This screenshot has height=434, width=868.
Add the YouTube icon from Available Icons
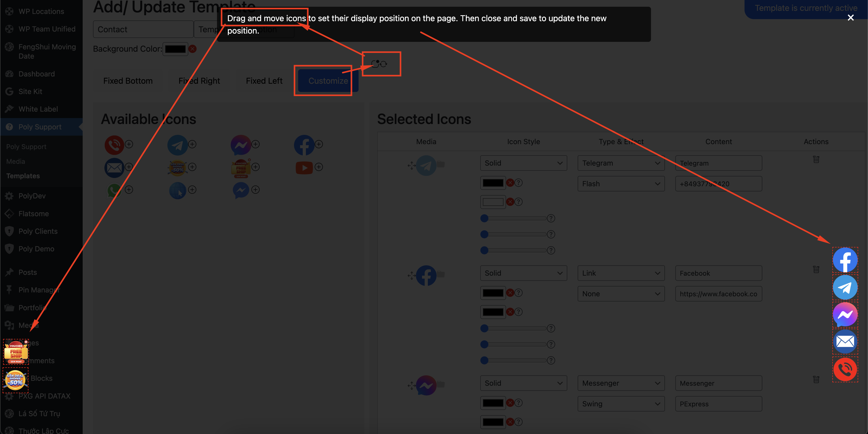point(319,167)
